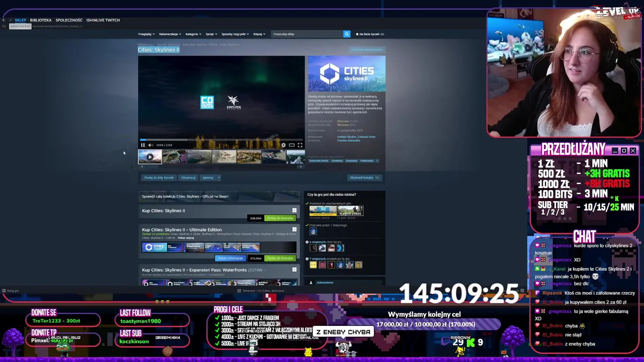Open avatar of friend who recommended
Viewport: 644px width, 362px height.
(313, 231)
